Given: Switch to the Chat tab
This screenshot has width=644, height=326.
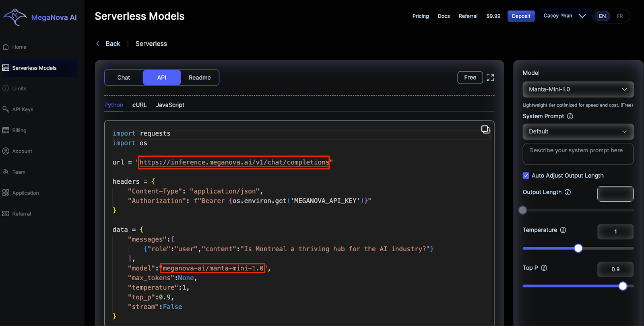Looking at the screenshot, I should click(124, 78).
